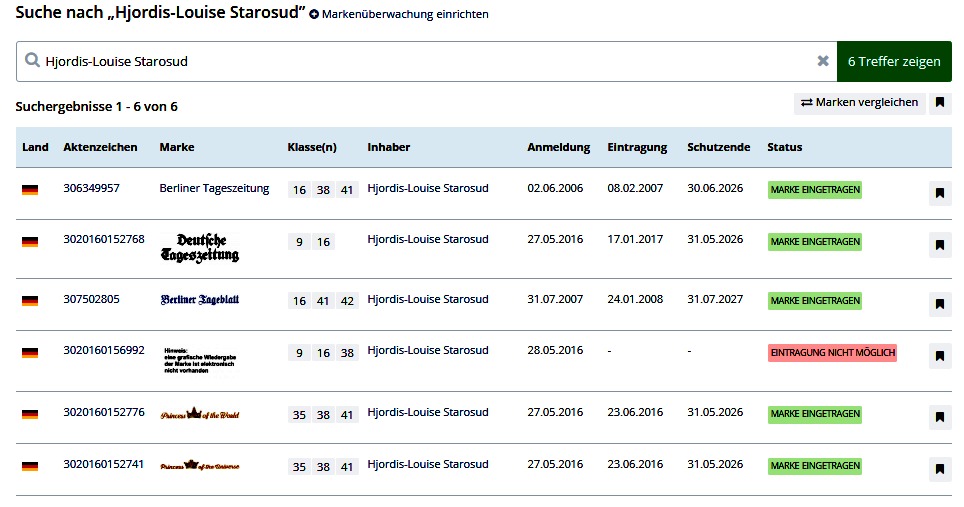Viewport: 964px width, 507px height.
Task: Sort by the Schutzende column header
Action: (x=718, y=147)
